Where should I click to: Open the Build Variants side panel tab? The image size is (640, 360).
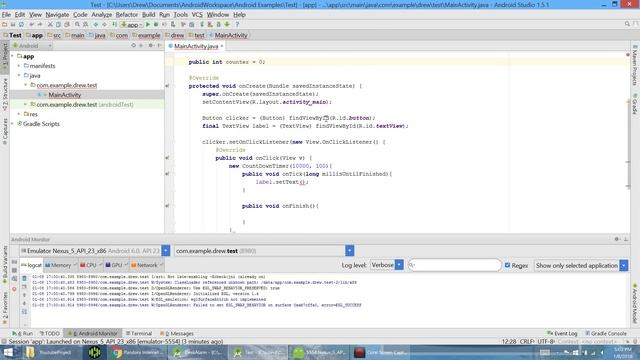click(5, 264)
